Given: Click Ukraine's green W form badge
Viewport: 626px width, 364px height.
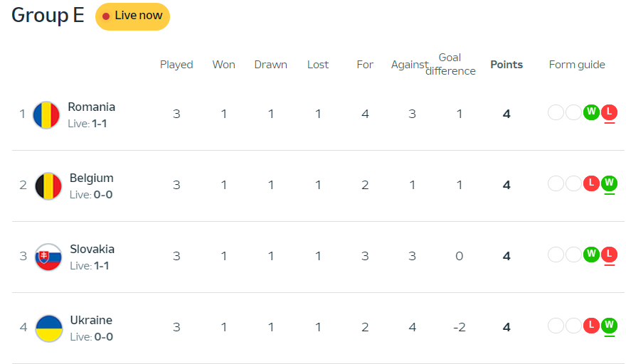Looking at the screenshot, I should pyautogui.click(x=609, y=325).
